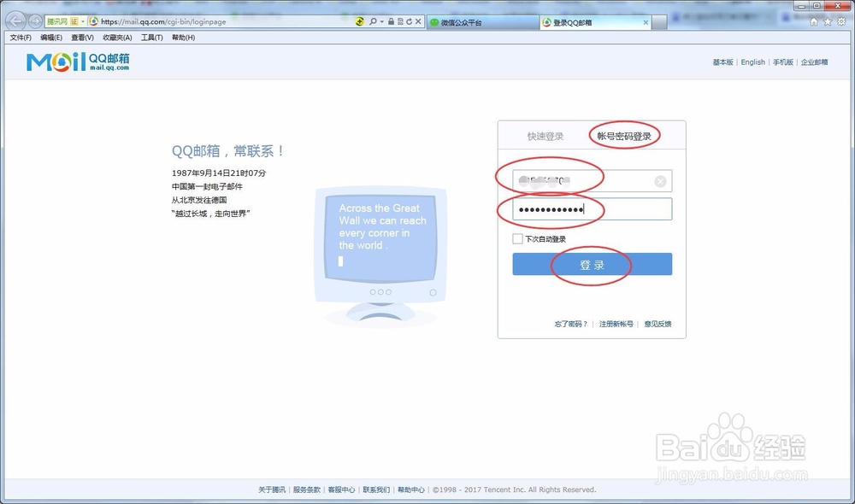
Task: Go to the browser Home icon
Action: [814, 21]
